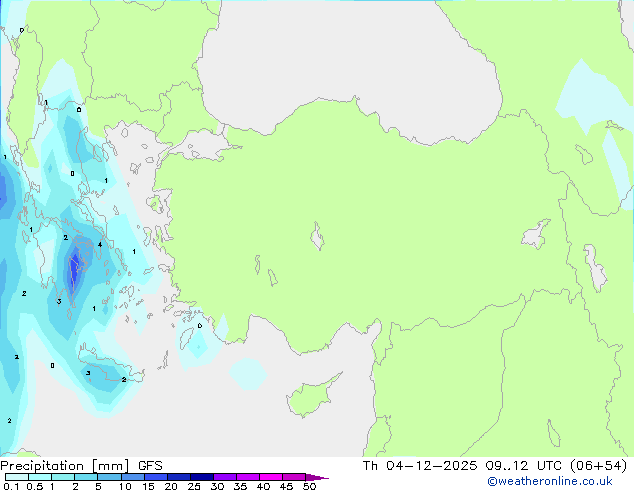The width and height of the screenshot is (634, 490).
Task: Click the legend label '30'
Action: (217, 486)
